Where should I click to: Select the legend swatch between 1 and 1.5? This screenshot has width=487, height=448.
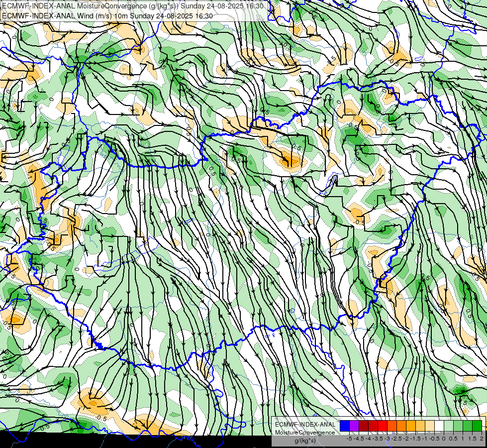coord(468,426)
